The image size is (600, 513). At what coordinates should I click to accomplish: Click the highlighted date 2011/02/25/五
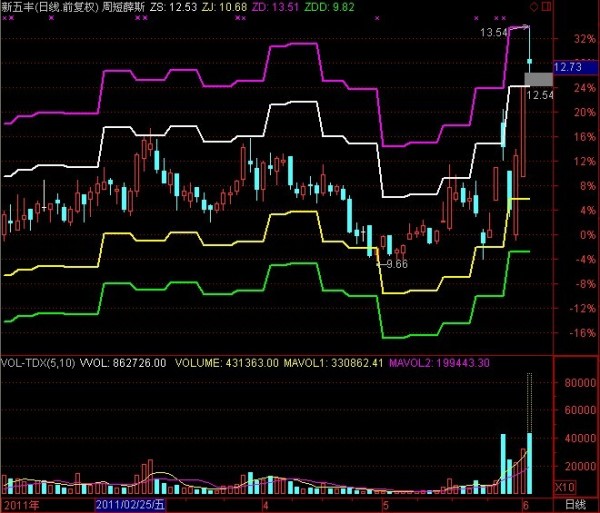point(131,506)
